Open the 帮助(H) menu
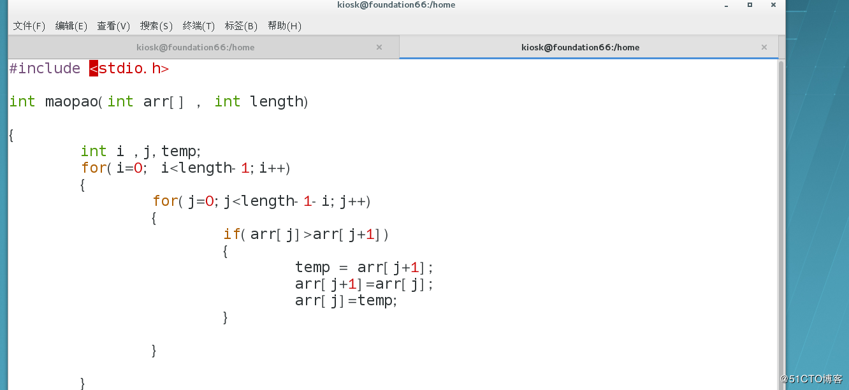 284,26
